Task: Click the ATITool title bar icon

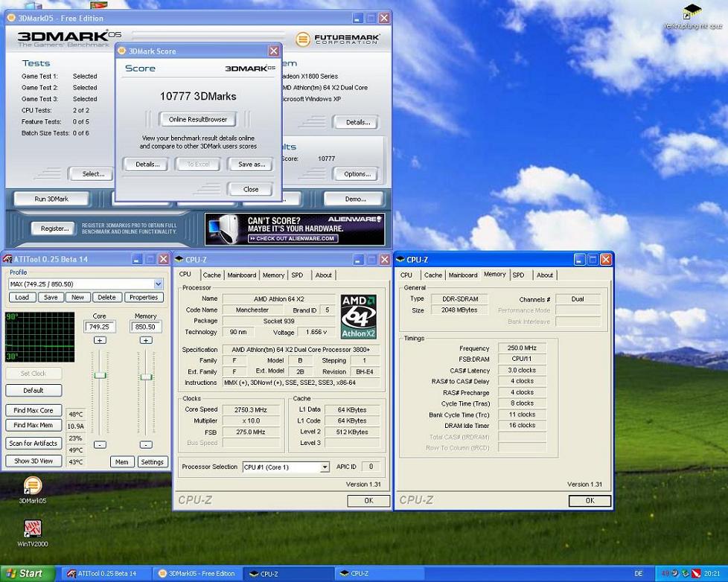Action: click(7, 259)
